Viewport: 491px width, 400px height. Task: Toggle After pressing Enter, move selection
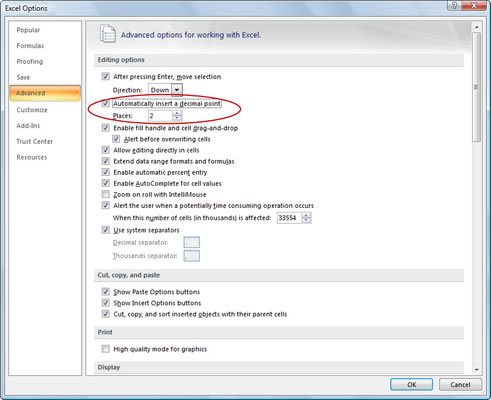pos(106,76)
